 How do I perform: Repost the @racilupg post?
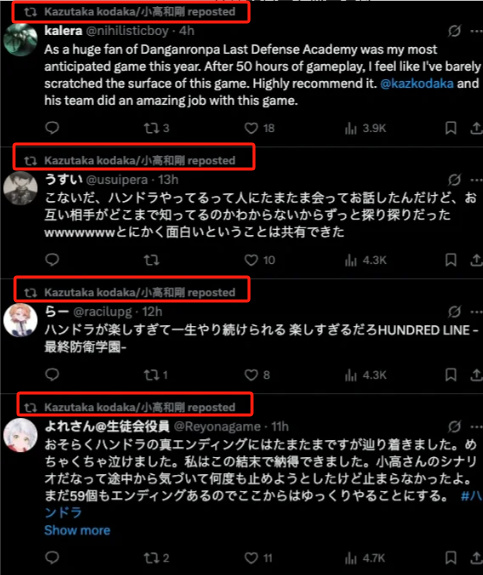(x=155, y=375)
